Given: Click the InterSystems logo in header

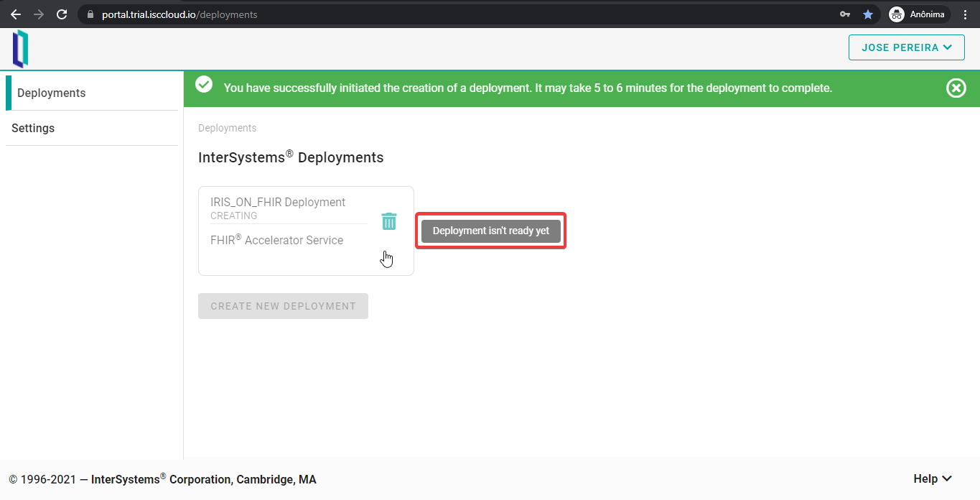Looking at the screenshot, I should (x=20, y=49).
